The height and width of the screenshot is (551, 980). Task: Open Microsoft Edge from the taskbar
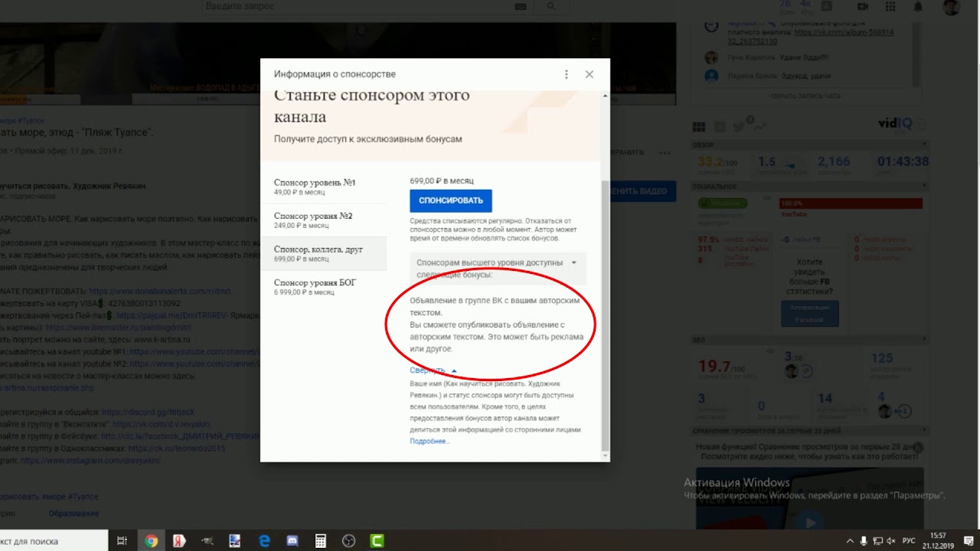(264, 541)
